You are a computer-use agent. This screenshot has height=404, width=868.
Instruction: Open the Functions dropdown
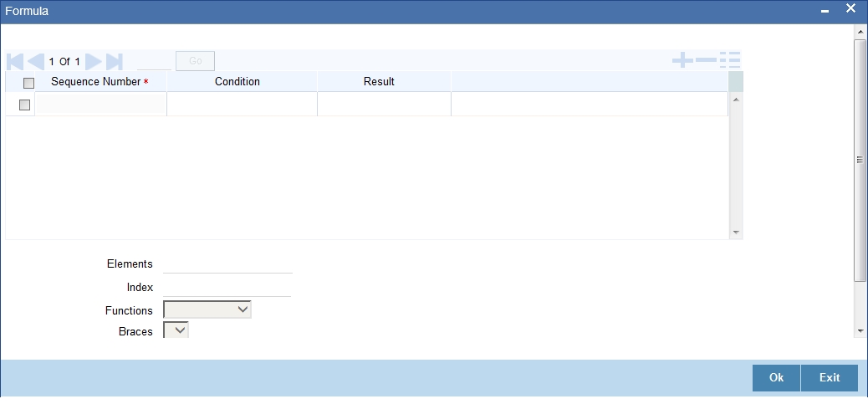coord(207,310)
